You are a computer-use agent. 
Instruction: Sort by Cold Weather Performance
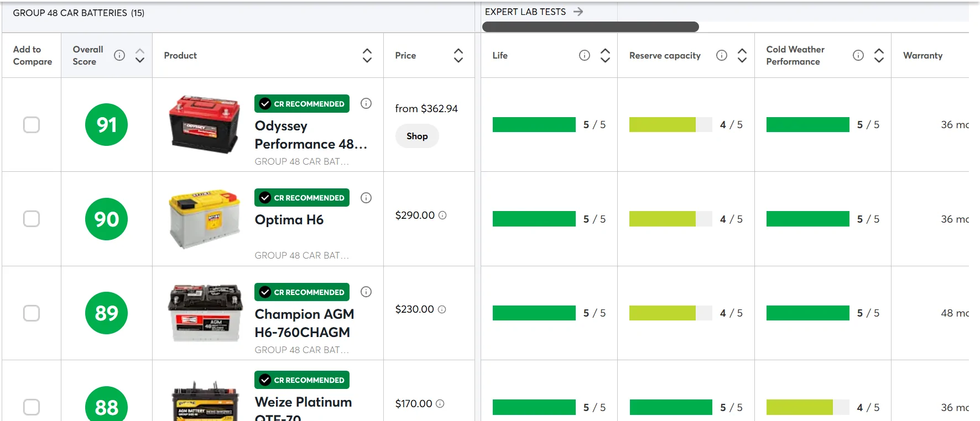point(879,55)
